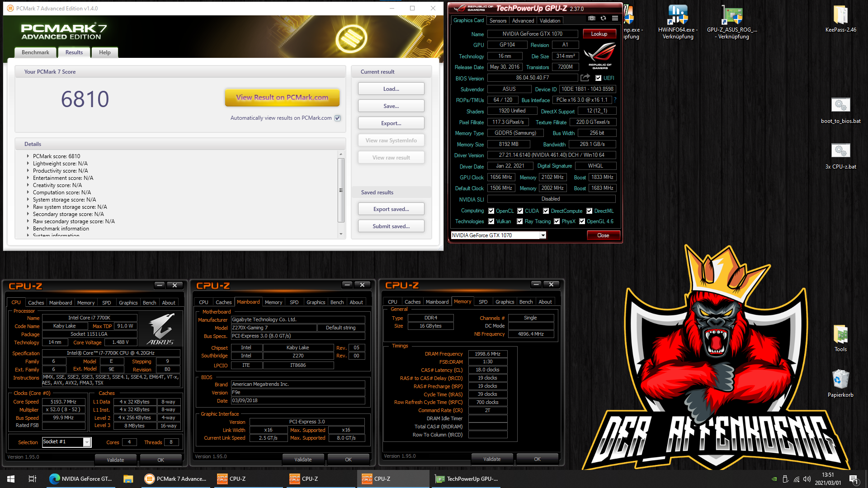Toggle the OpenCL checkbox

(x=491, y=211)
